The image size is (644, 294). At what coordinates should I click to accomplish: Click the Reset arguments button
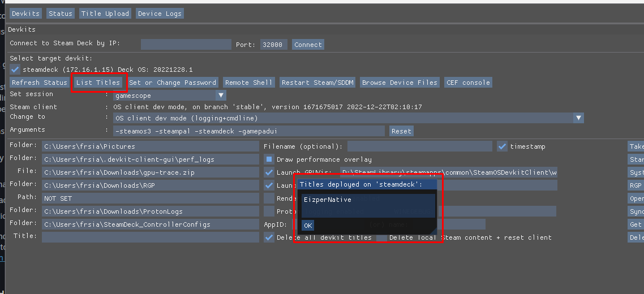(401, 131)
